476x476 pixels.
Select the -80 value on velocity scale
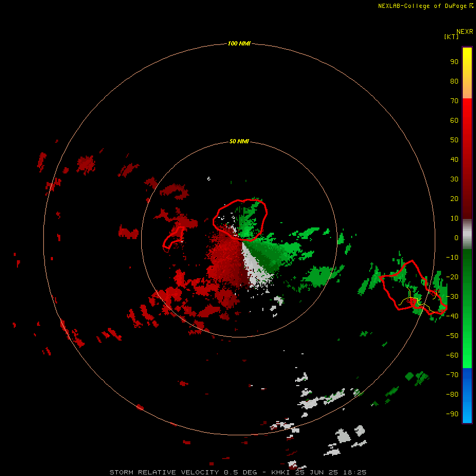click(452, 395)
